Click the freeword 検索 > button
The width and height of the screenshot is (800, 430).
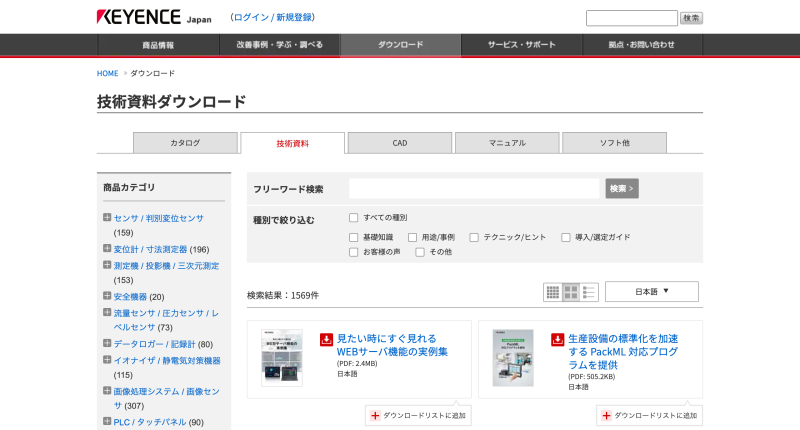coord(622,189)
